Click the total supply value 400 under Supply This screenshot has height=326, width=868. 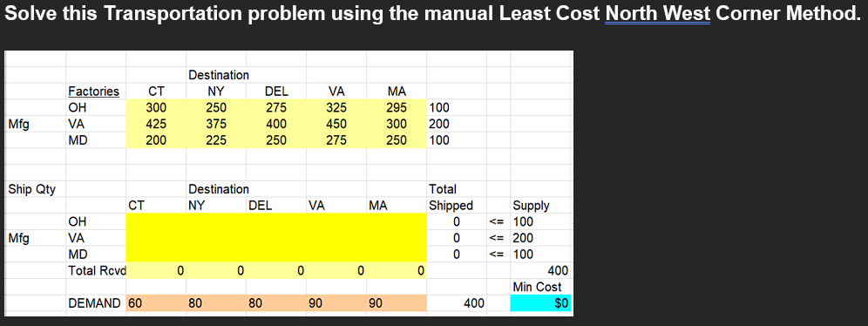click(558, 271)
